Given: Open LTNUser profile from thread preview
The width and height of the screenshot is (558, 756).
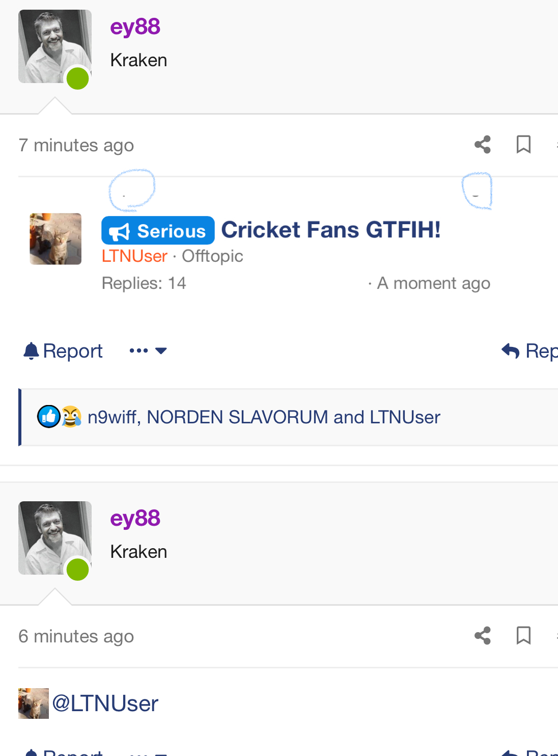Looking at the screenshot, I should pyautogui.click(x=134, y=256).
